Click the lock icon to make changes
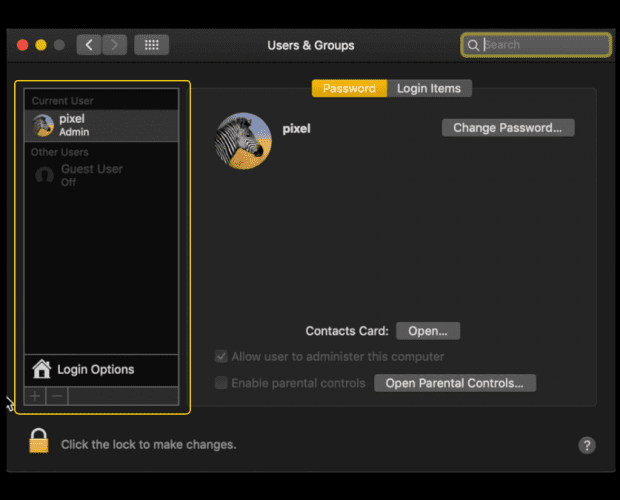Image resolution: width=620 pixels, height=500 pixels. pyautogui.click(x=39, y=441)
